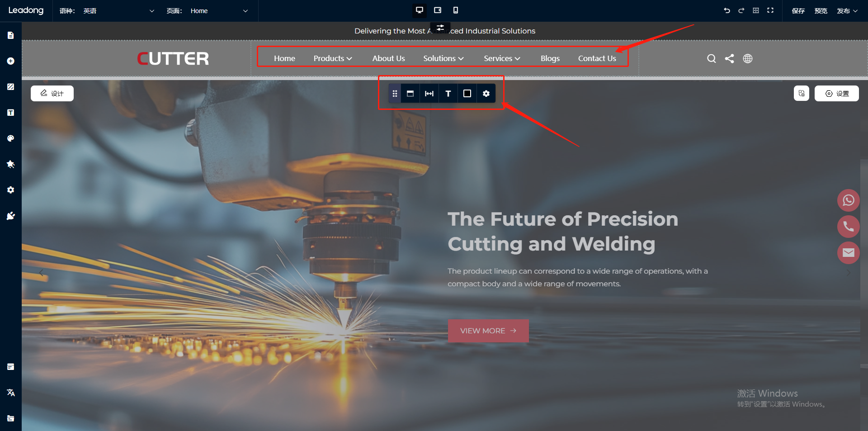This screenshot has height=431, width=868.
Task: Click the add component plus icon in sidebar
Action: tap(11, 61)
